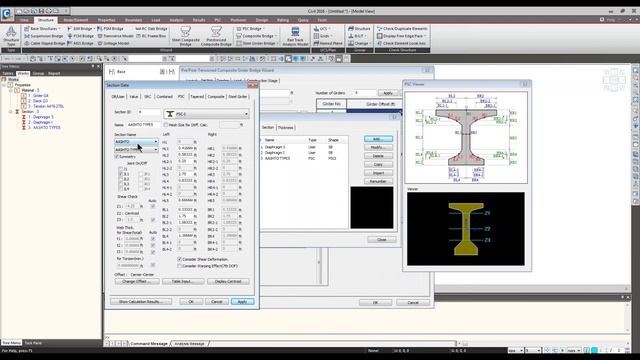
Task: Open the RC Frame/Box wizard
Action: (x=151, y=36)
